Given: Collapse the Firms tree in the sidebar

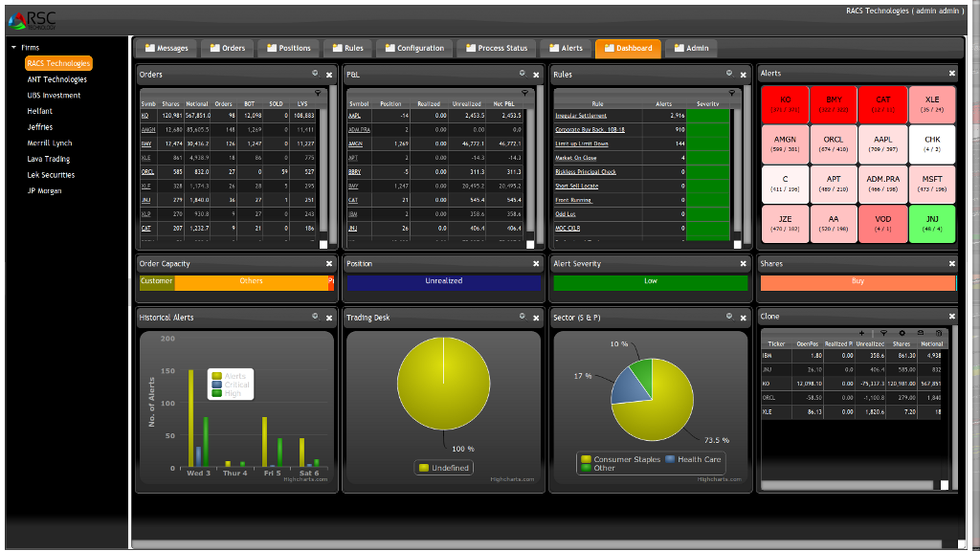Looking at the screenshot, I should (13, 47).
